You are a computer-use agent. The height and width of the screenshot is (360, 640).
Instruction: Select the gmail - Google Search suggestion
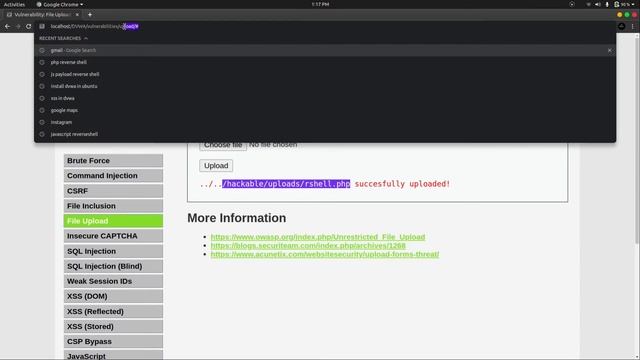[x=325, y=50]
